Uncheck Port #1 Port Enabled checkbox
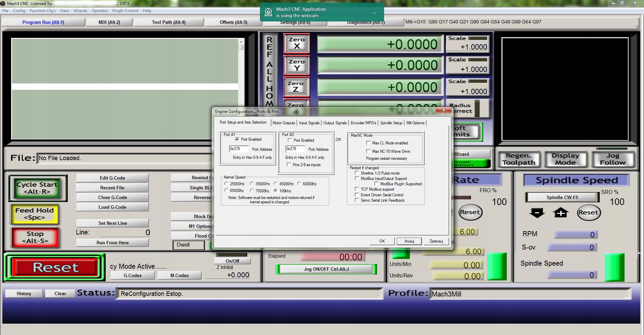This screenshot has height=335, width=644. [x=237, y=139]
